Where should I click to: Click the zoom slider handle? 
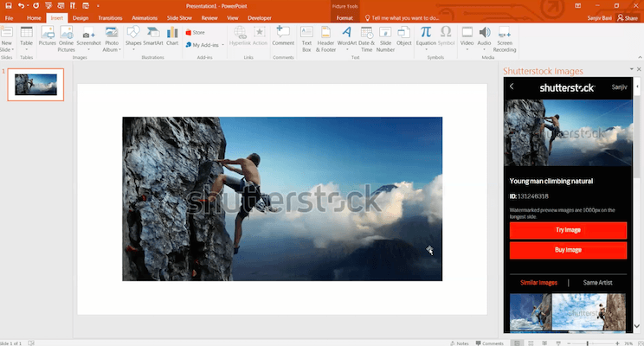point(588,343)
